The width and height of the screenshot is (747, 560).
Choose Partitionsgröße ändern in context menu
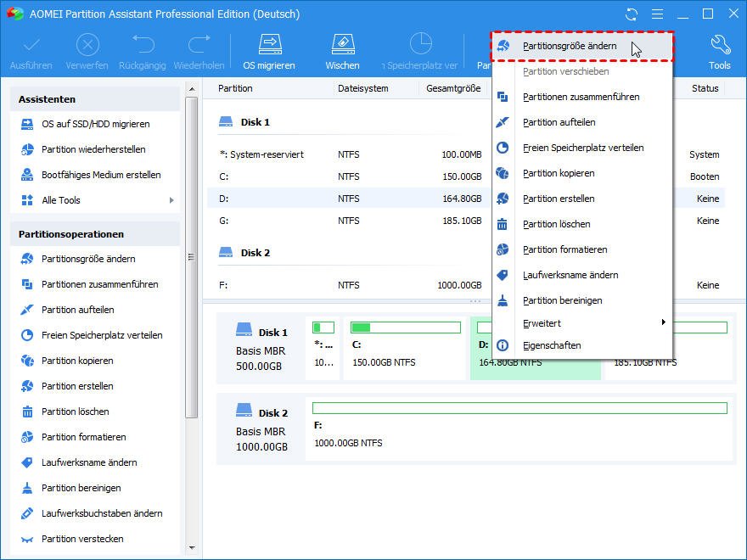point(582,46)
